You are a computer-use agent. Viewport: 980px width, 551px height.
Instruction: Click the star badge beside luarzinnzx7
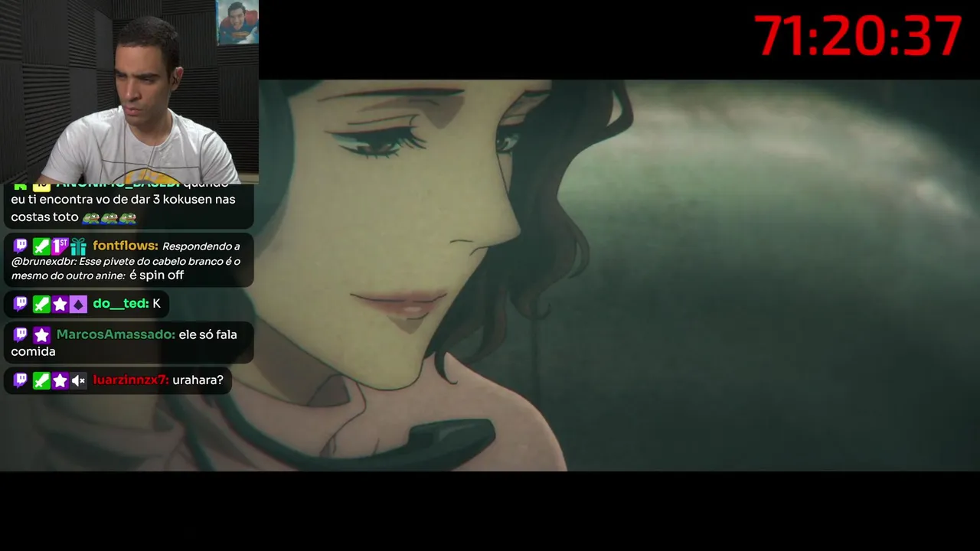pyautogui.click(x=60, y=380)
